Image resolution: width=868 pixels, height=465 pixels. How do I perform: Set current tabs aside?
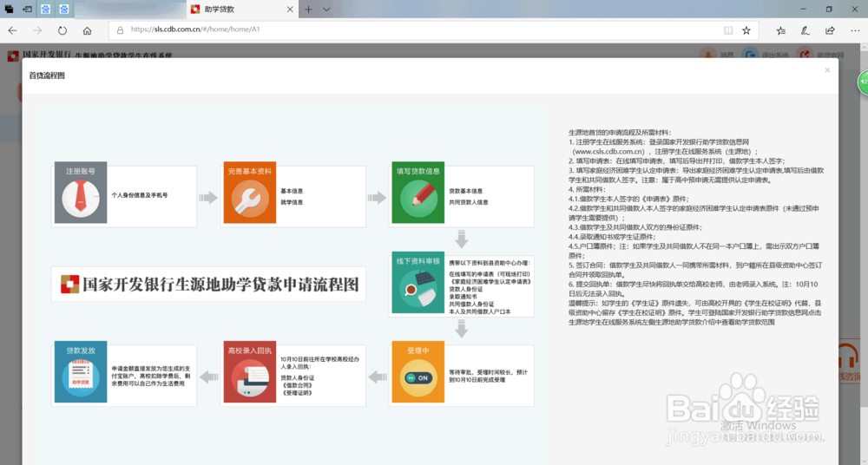click(27, 10)
